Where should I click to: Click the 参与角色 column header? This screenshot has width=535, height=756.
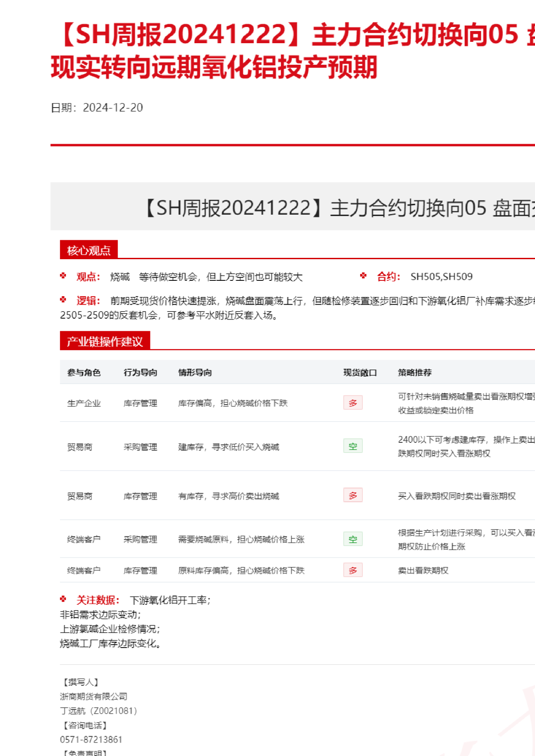[84, 373]
